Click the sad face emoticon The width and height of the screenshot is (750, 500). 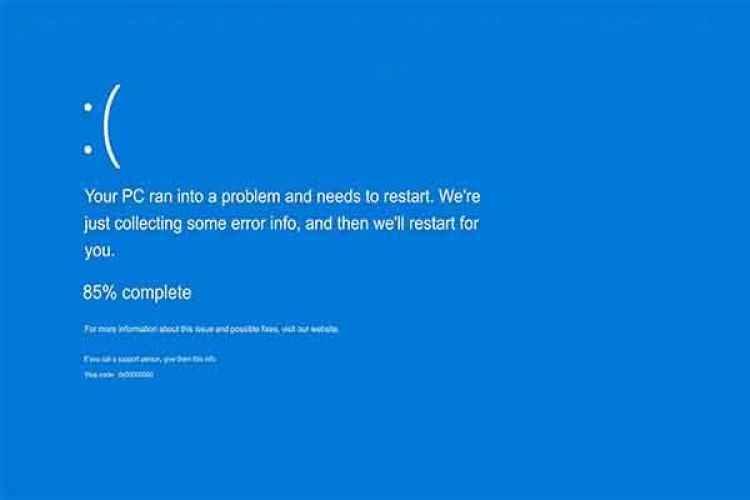tap(101, 126)
